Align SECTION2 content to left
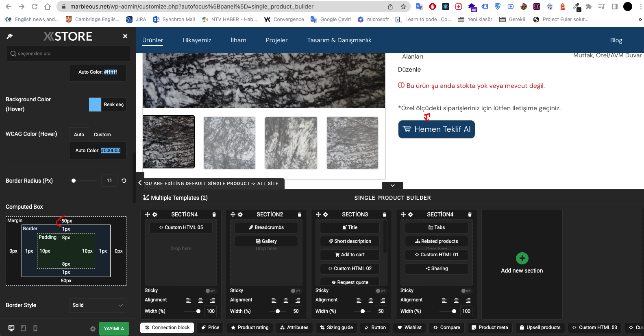Screen dimensions: 644x336 [x=274, y=301]
